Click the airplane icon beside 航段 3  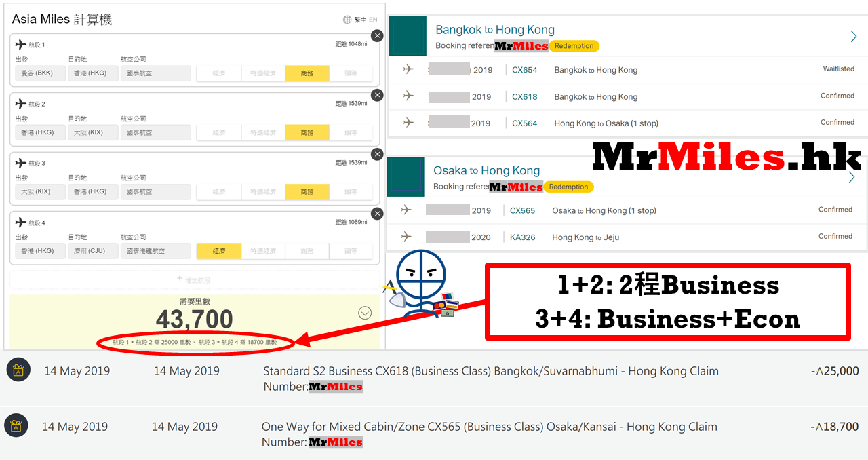pos(20,163)
